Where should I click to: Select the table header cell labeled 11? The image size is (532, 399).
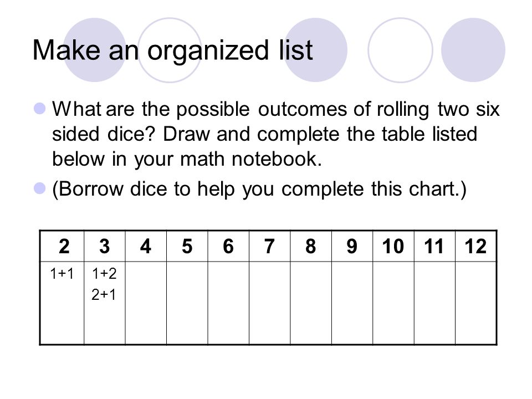tap(434, 246)
